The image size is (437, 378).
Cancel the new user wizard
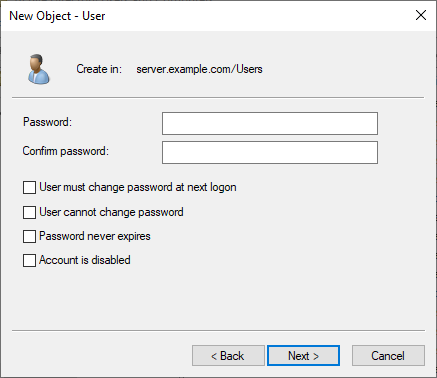click(x=388, y=356)
